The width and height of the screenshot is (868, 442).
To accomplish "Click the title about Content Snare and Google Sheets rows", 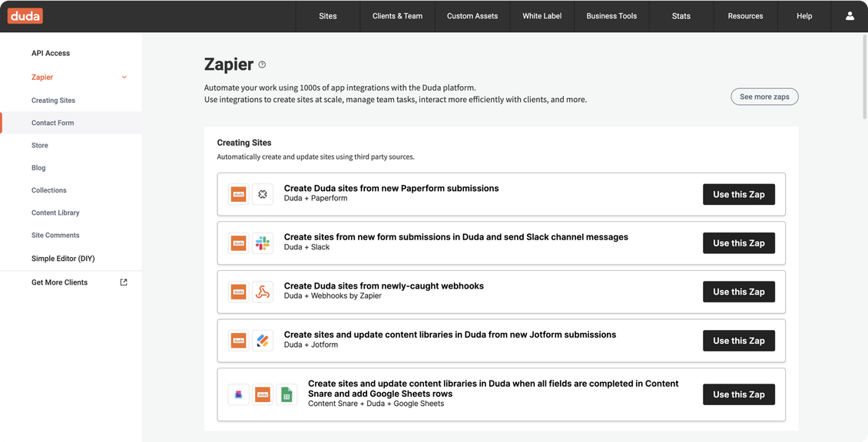I will (493, 388).
